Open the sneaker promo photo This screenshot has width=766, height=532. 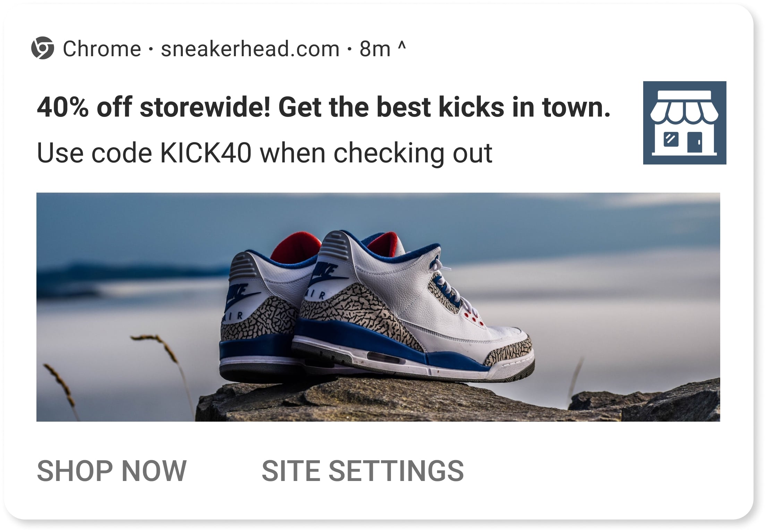tap(378, 307)
